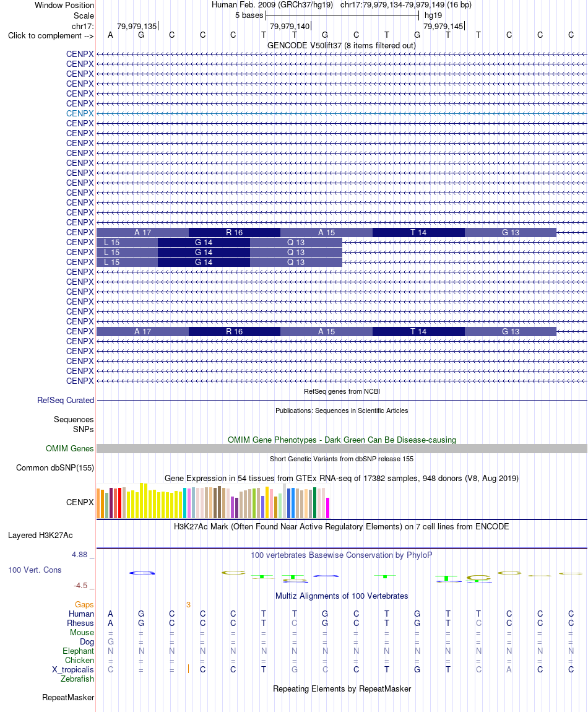Select the Mouse species label
The width and height of the screenshot is (588, 712).
pyautogui.click(x=82, y=632)
